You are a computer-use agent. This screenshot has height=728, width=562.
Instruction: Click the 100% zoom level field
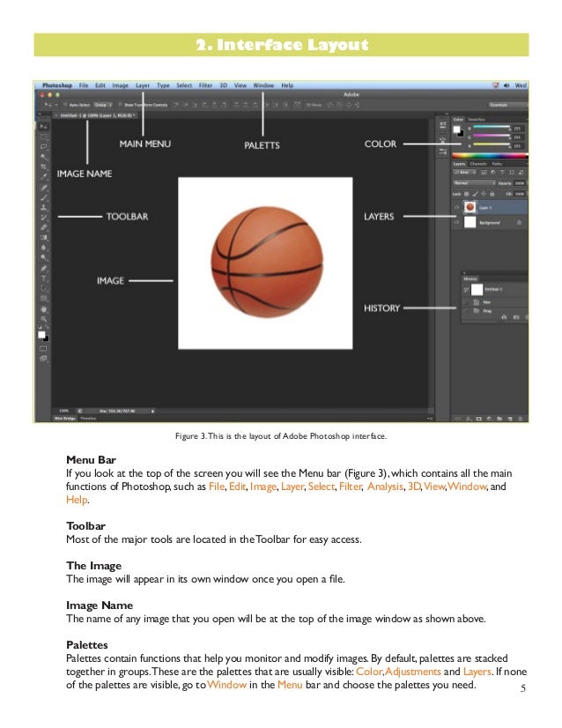point(64,411)
